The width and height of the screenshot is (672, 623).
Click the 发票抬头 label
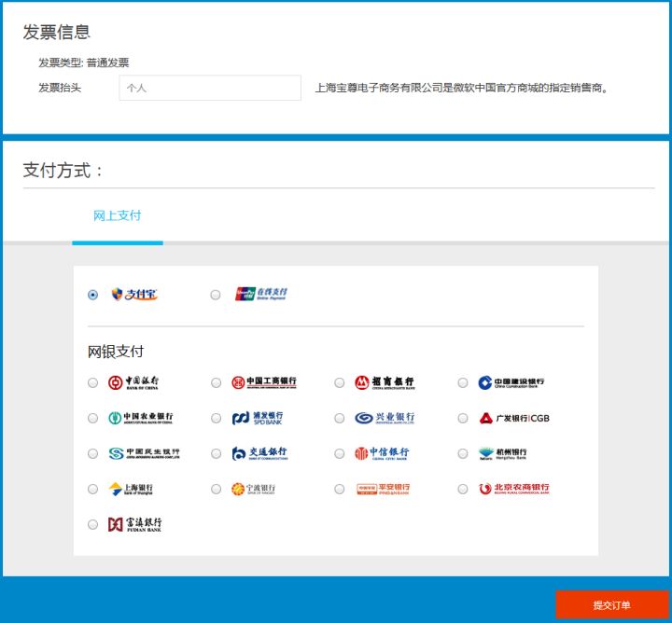point(60,88)
